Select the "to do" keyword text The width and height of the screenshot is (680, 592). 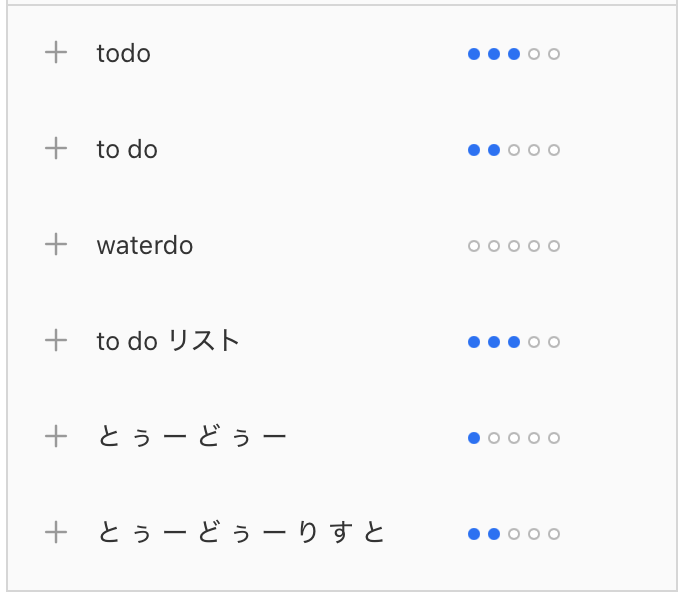click(x=127, y=150)
